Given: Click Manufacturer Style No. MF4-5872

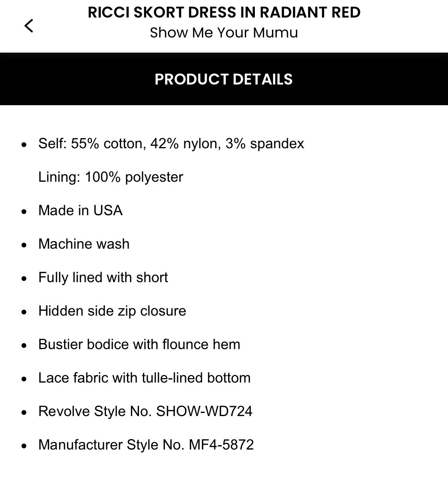Looking at the screenshot, I should click(146, 445).
